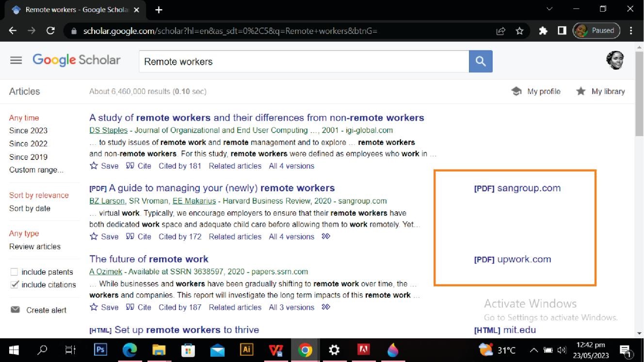This screenshot has height=362, width=644.
Task: Open All 4 versions for the DS Staples article
Action: tap(291, 166)
